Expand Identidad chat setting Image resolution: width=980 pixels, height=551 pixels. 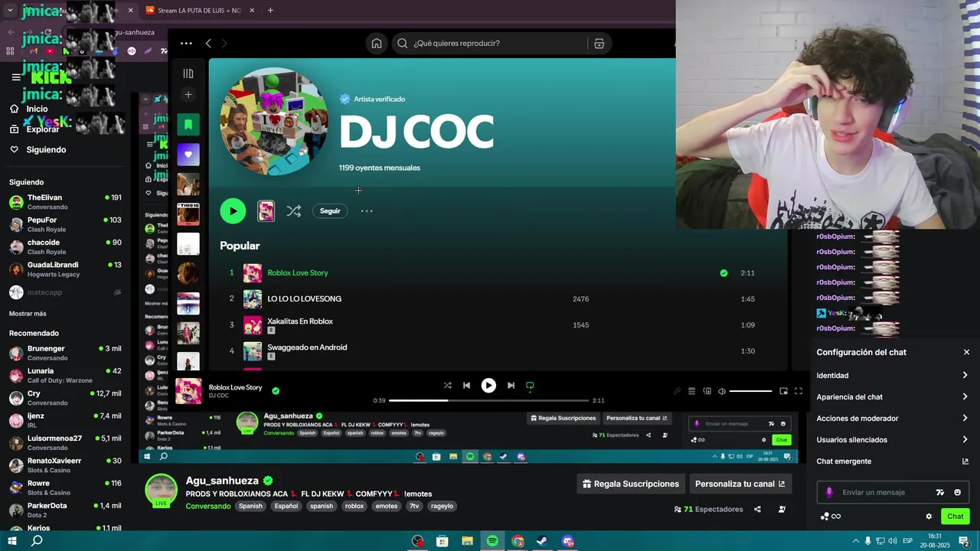pos(893,376)
